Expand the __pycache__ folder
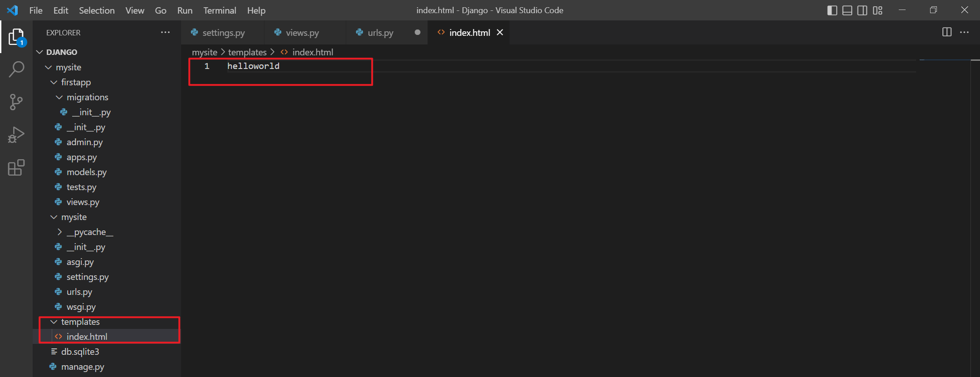 pyautogui.click(x=89, y=232)
